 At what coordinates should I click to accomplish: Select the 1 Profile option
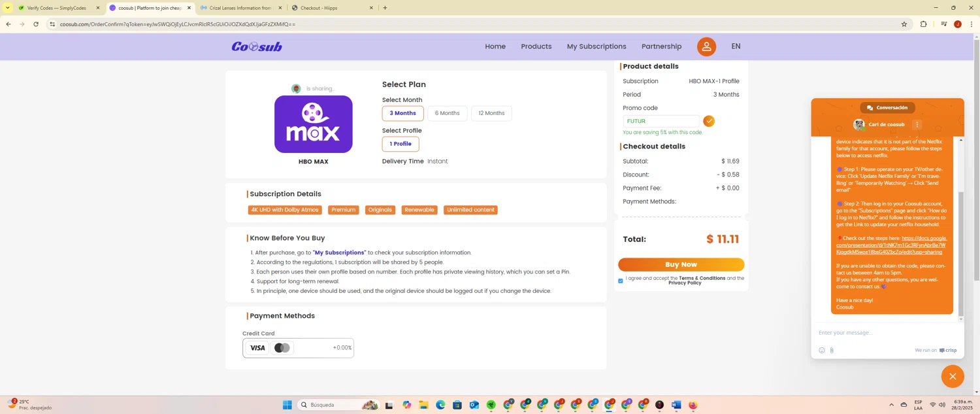(400, 144)
